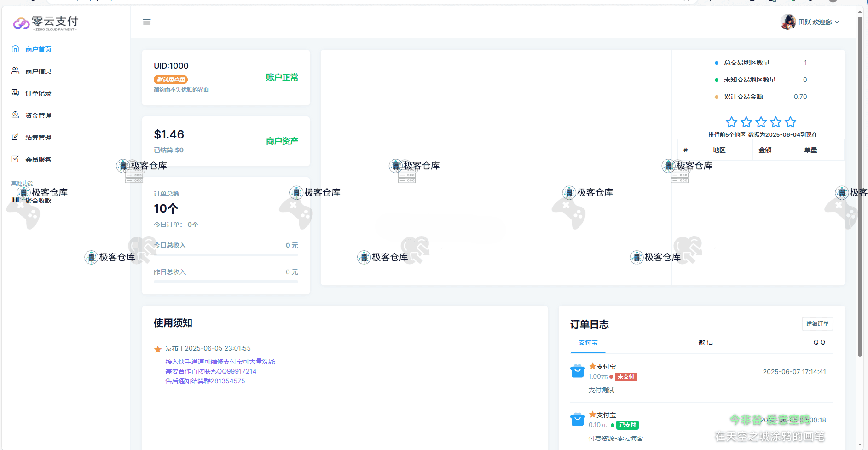
Task: Click the Alipay icon of the 1.00元 order
Action: 578,371
